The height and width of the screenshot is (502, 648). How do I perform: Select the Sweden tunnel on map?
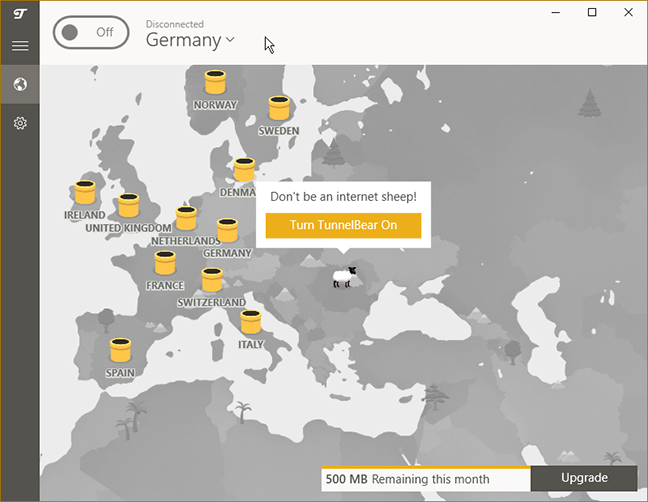pyautogui.click(x=279, y=108)
